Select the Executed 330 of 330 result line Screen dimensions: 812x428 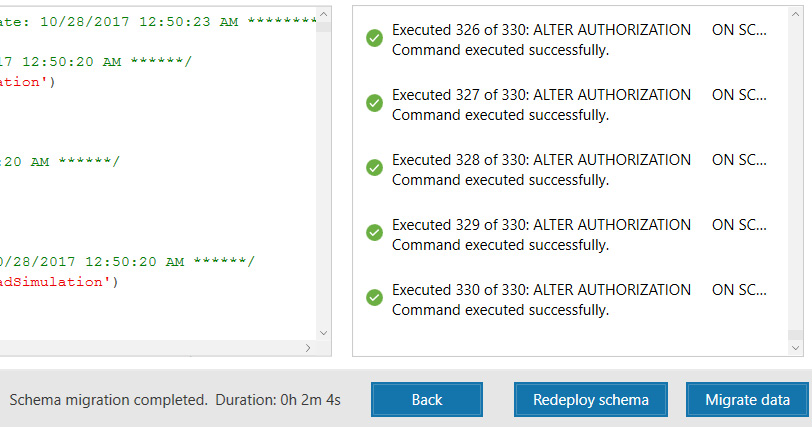click(x=541, y=290)
